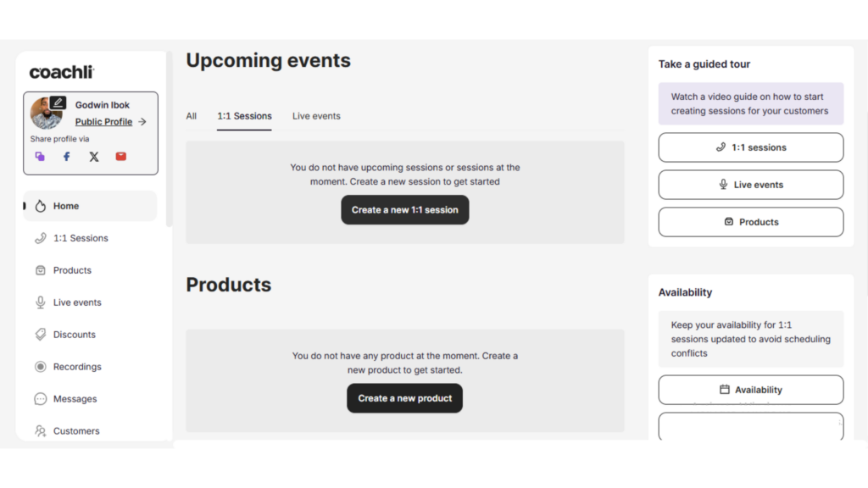Screen dimensions: 868x488
Task: Switch to the Live events tab
Action: point(316,116)
